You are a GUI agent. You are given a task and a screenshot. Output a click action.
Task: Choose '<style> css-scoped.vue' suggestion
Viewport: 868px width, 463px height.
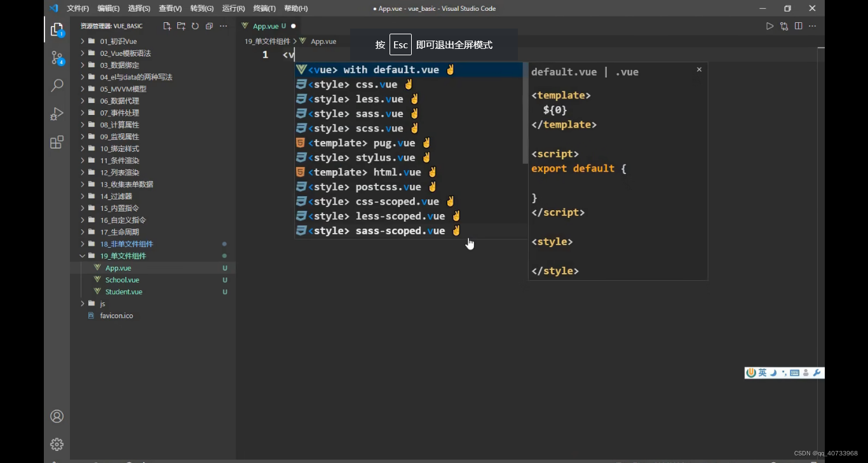tap(409, 201)
